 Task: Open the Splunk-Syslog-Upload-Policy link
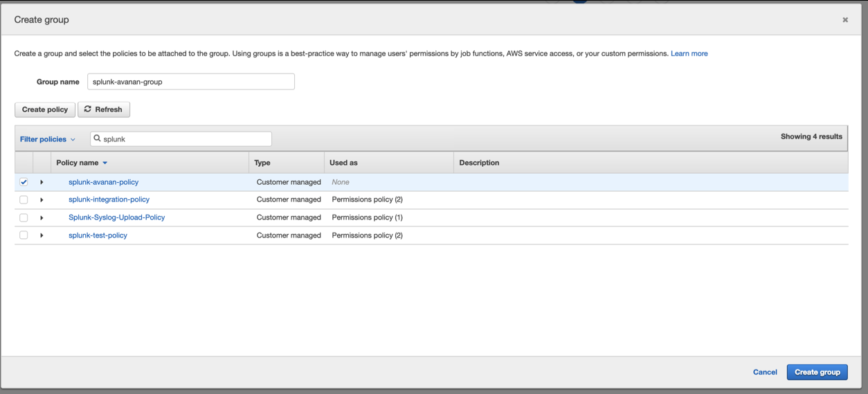[116, 217]
